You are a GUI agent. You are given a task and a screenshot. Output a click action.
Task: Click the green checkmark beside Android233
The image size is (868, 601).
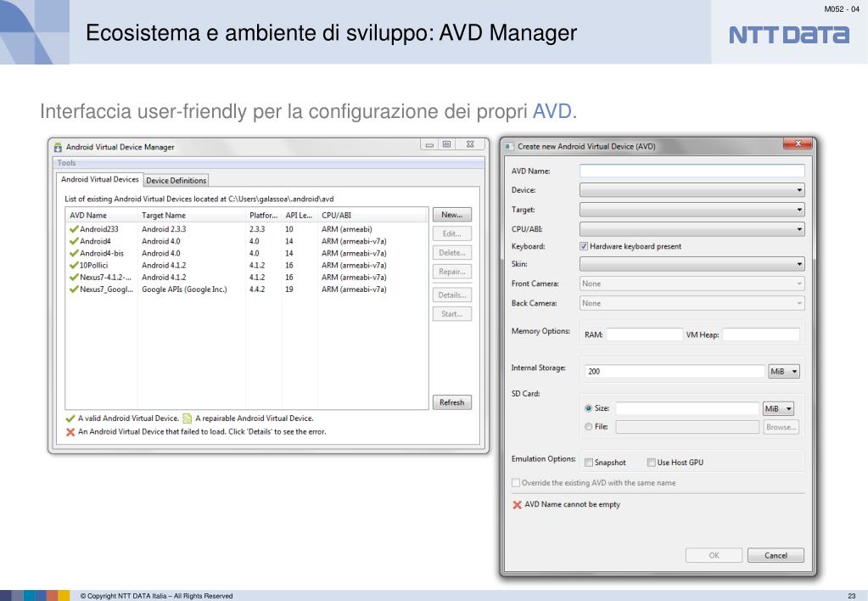pos(74,228)
